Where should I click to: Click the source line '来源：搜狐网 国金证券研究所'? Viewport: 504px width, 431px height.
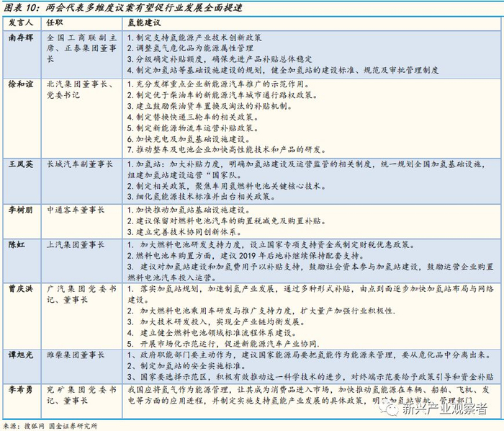pyautogui.click(x=50, y=426)
